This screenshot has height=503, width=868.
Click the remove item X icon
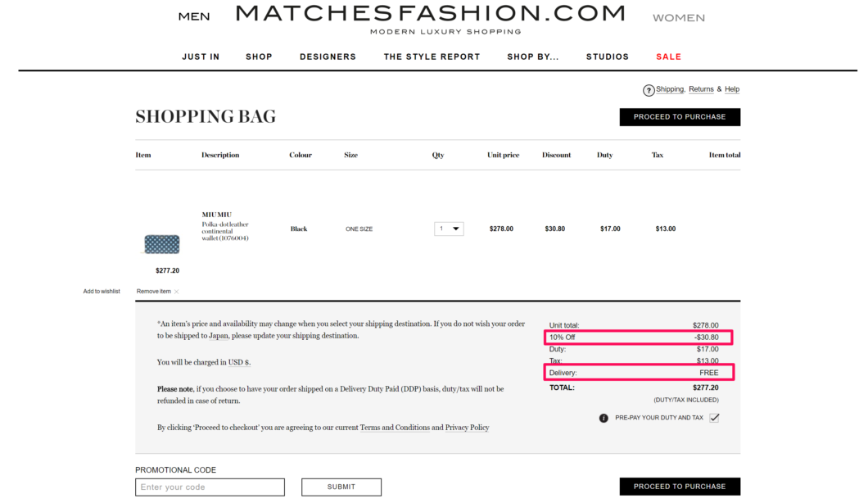pyautogui.click(x=177, y=292)
